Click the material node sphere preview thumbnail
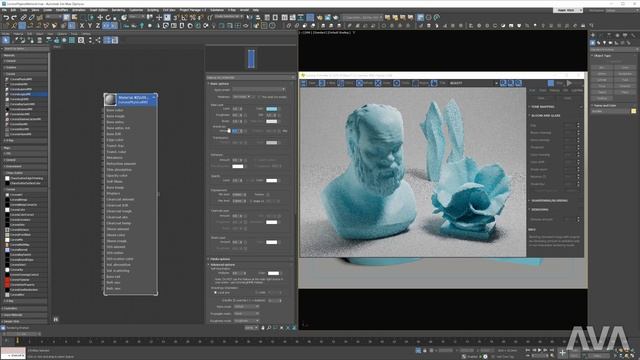 [110, 99]
